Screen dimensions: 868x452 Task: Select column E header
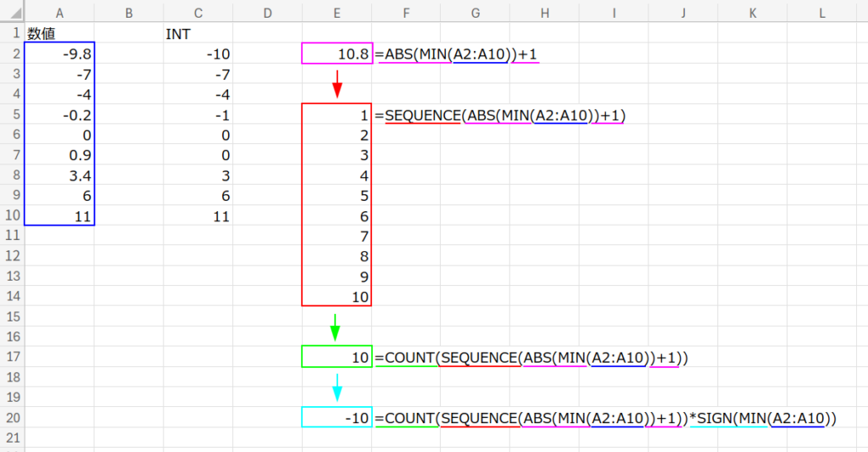tap(337, 13)
